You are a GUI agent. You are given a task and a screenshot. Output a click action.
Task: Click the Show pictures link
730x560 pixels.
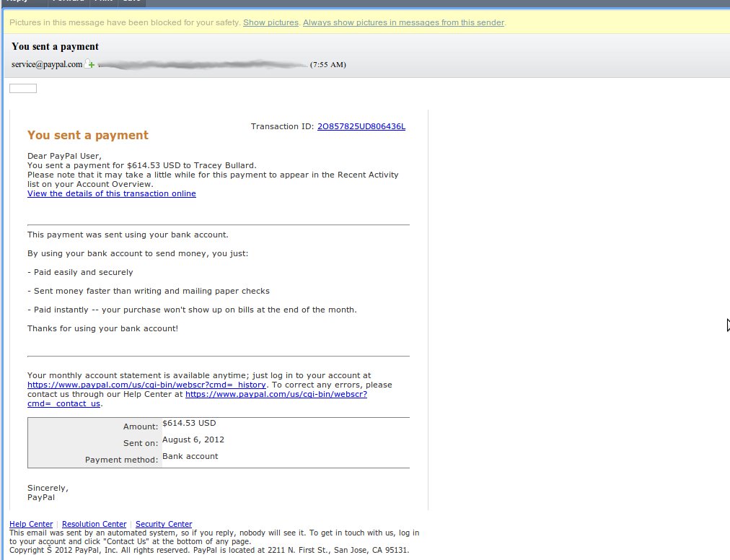(x=271, y=22)
